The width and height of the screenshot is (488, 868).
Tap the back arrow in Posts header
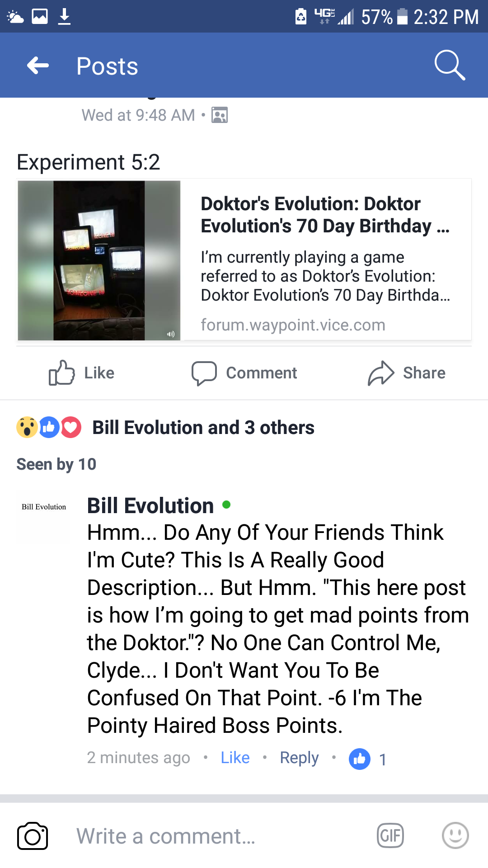click(x=38, y=66)
